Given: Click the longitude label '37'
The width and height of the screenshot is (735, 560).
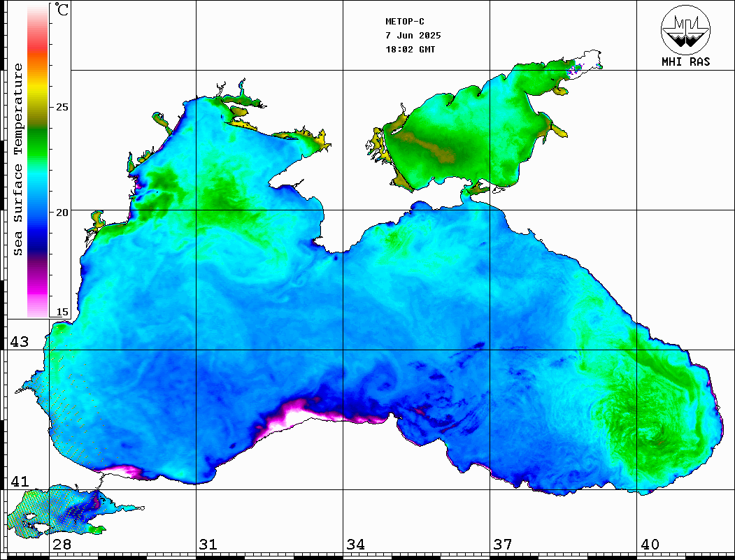Looking at the screenshot, I should coord(503,545).
